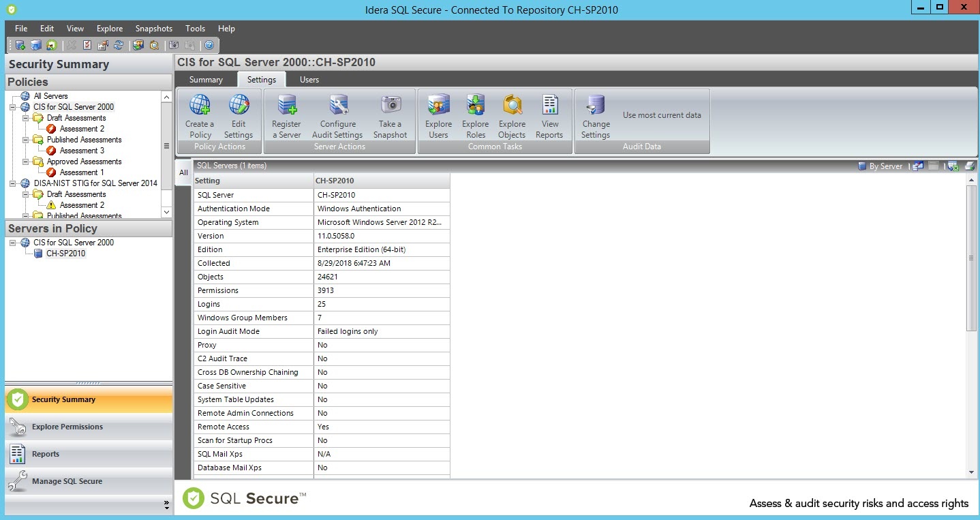Click the small toolbar's register server icon

click(x=20, y=45)
